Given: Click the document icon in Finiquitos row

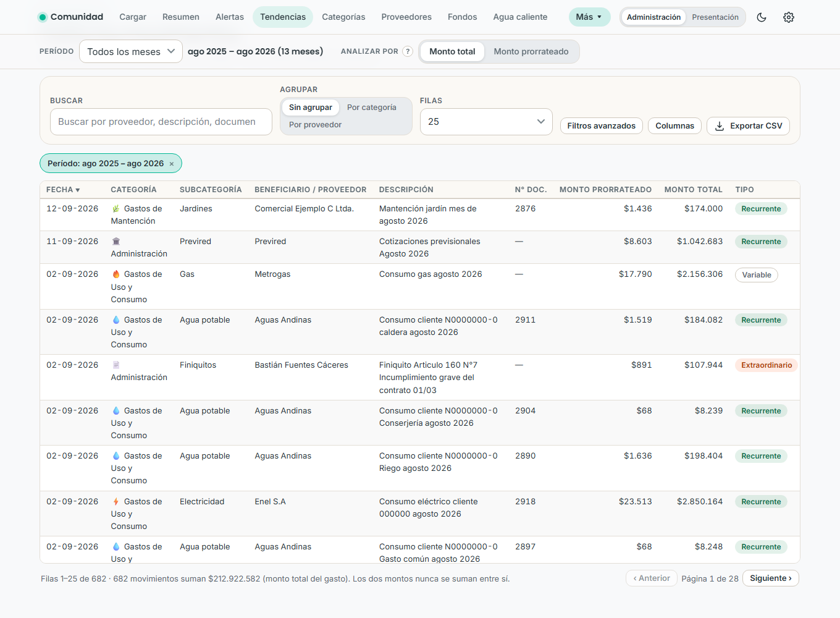Looking at the screenshot, I should 115,365.
